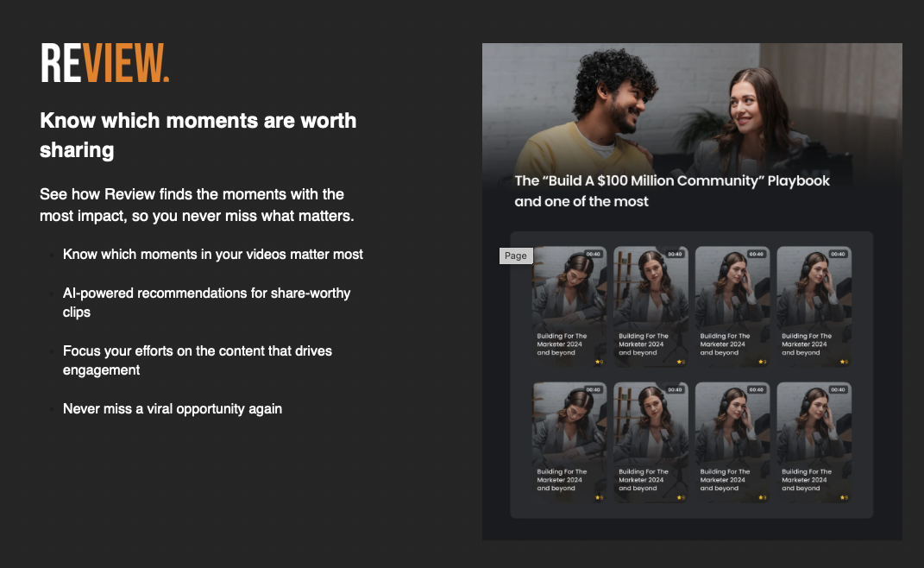Image resolution: width=924 pixels, height=568 pixels.
Task: Click the 00:40 duration badge on the last bottom-row clip
Action: (x=838, y=390)
